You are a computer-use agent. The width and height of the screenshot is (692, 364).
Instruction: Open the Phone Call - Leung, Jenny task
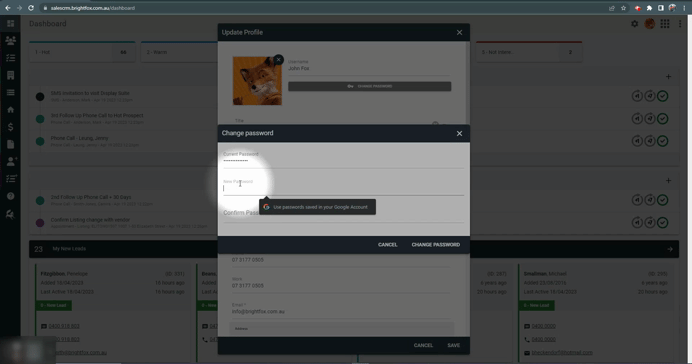coord(79,138)
